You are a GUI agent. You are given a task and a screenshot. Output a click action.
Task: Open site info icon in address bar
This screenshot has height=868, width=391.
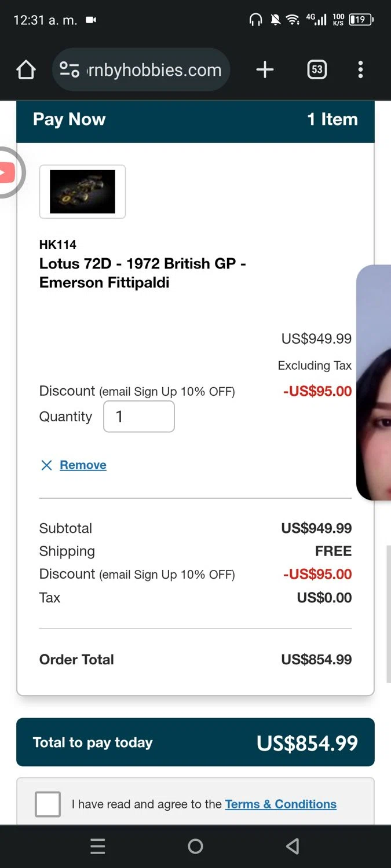click(70, 70)
